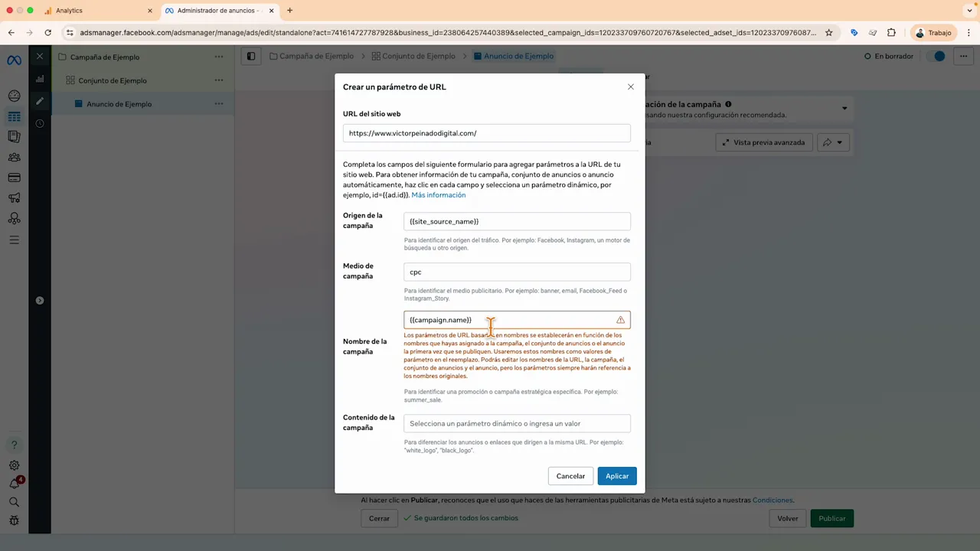Collapse the campaign configuration section chevron

(844, 108)
